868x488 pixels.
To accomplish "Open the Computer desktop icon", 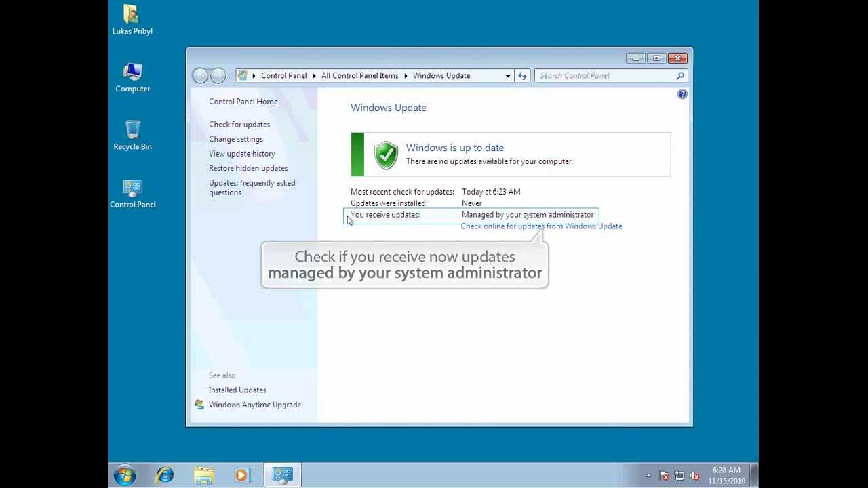I will coord(132,78).
